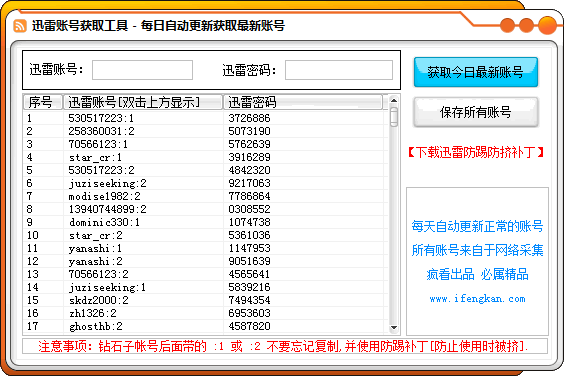Click the 获取今日最新账号 button
The width and height of the screenshot is (564, 376).
pos(476,72)
